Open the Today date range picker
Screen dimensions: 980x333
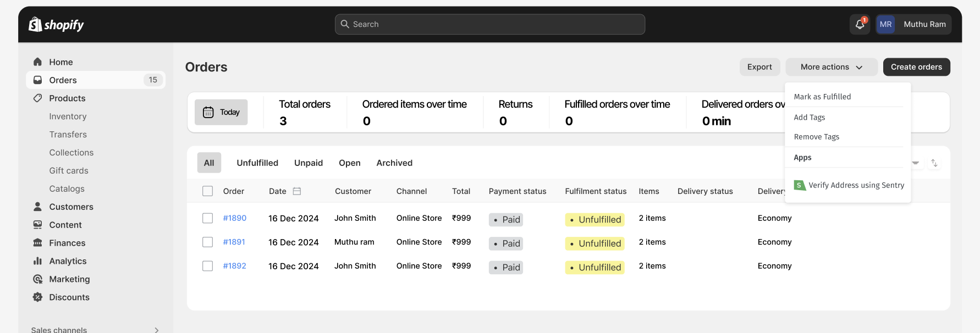(221, 112)
